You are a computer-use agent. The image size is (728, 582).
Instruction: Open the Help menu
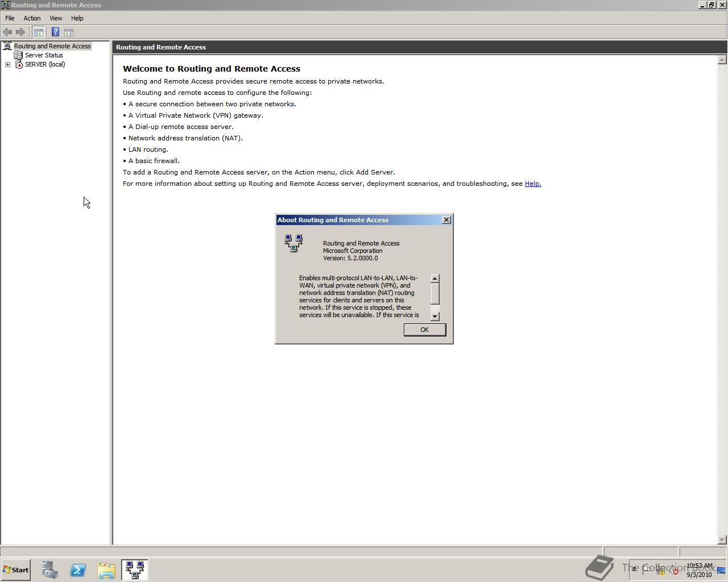coord(77,18)
